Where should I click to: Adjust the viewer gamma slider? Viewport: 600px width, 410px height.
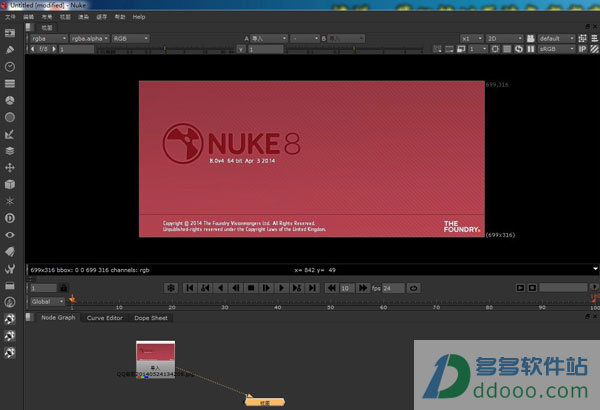(x=354, y=49)
